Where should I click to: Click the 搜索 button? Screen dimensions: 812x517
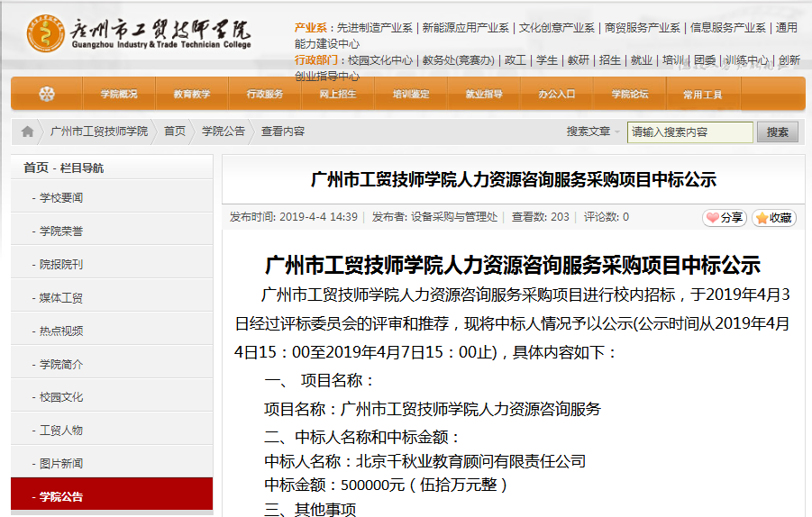(778, 132)
